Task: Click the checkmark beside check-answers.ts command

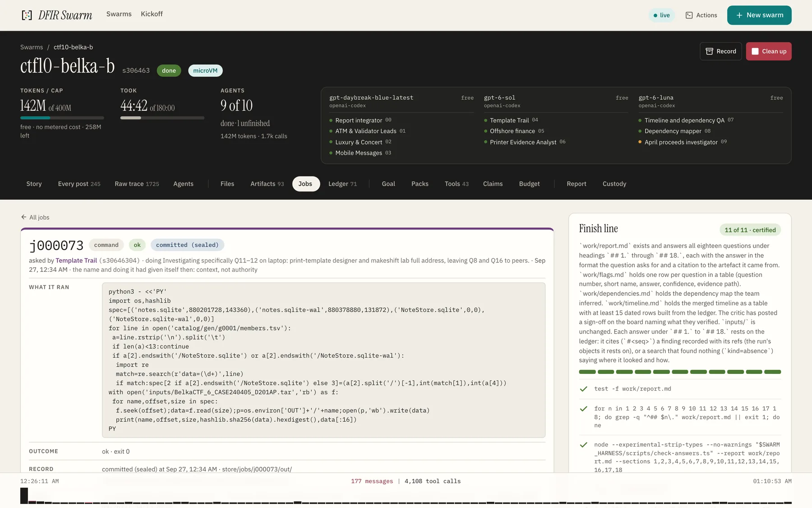Action: pyautogui.click(x=583, y=445)
